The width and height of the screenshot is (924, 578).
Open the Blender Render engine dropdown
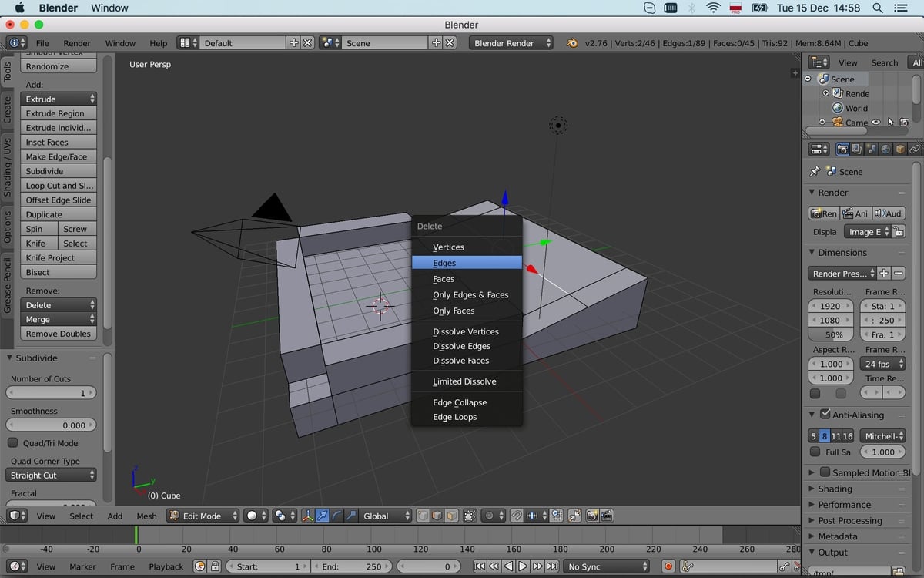coord(511,43)
